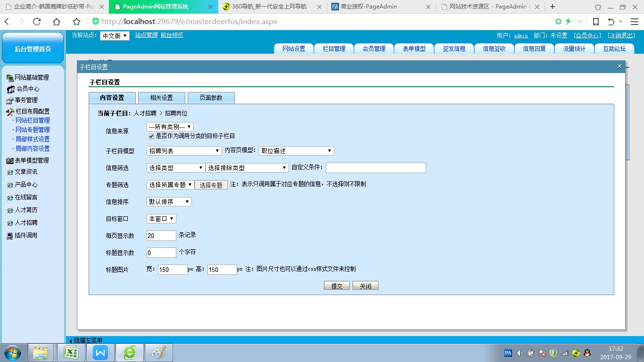644x362 pixels.
Task: Bookmark page with the star icon
Action: pyautogui.click(x=76, y=22)
